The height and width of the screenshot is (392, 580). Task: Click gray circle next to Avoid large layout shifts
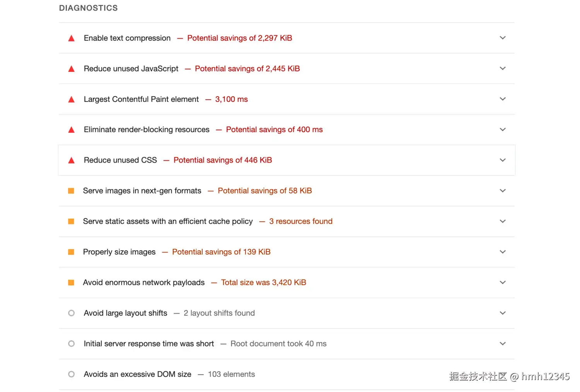click(x=71, y=313)
